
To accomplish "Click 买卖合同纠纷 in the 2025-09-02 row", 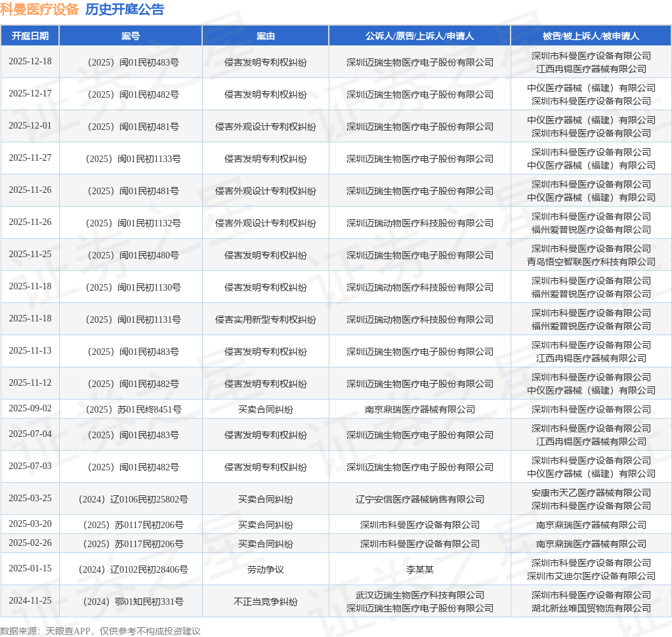I will [266, 409].
